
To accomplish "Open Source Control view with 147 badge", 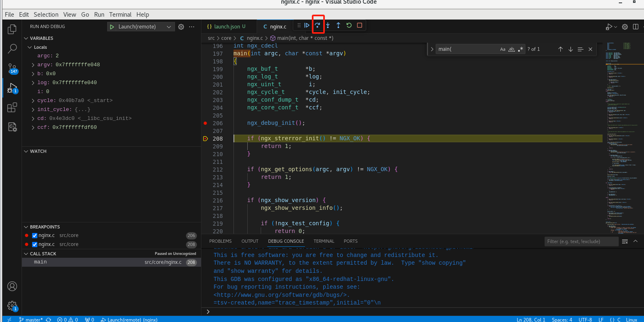I will tap(12, 68).
